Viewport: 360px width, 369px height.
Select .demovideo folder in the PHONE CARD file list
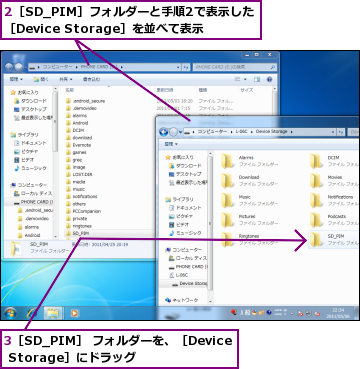[x=81, y=108]
